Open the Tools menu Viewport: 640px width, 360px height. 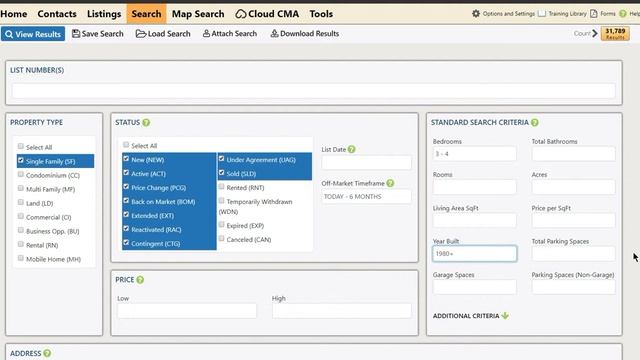[321, 14]
